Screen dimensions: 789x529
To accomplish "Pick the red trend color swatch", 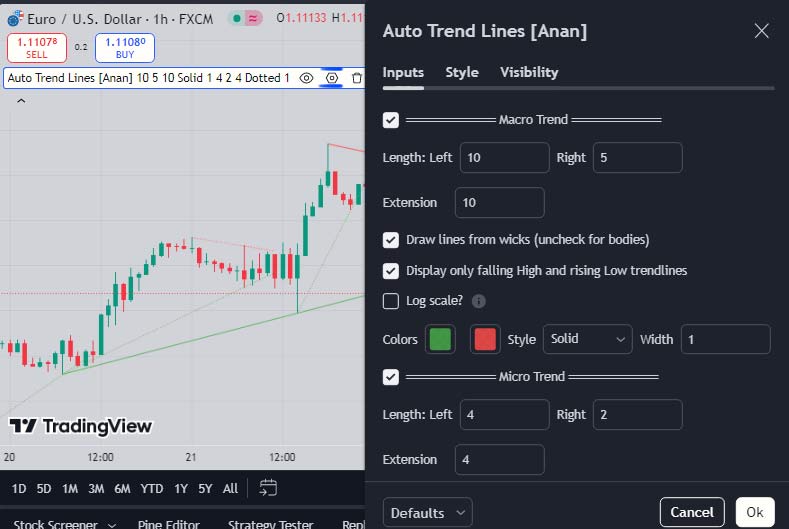I will click(485, 339).
